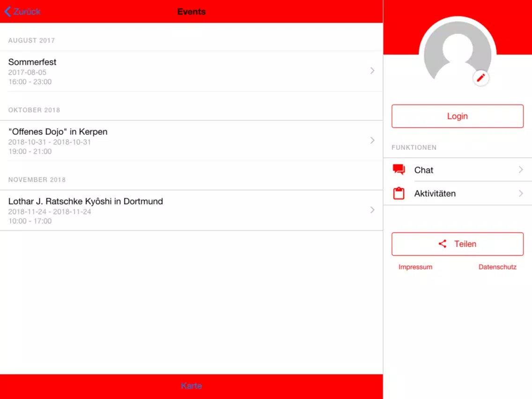Open the Datenschutz link
The image size is (532, 399).
497,267
